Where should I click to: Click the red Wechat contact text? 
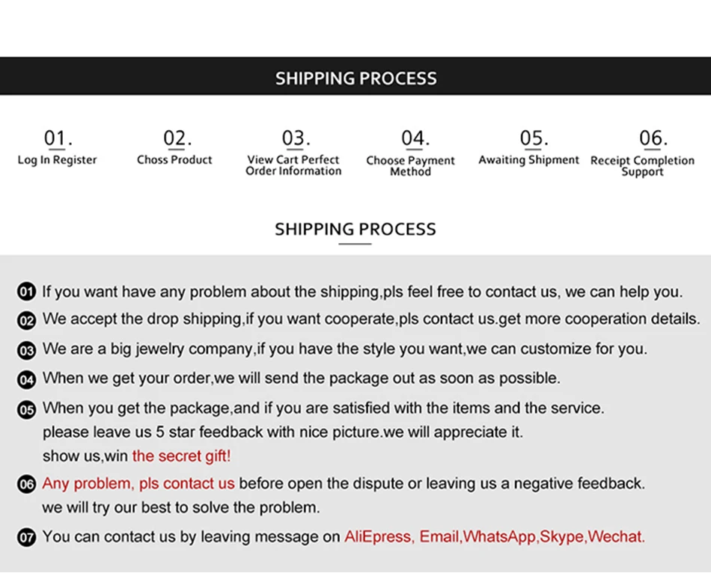click(616, 537)
